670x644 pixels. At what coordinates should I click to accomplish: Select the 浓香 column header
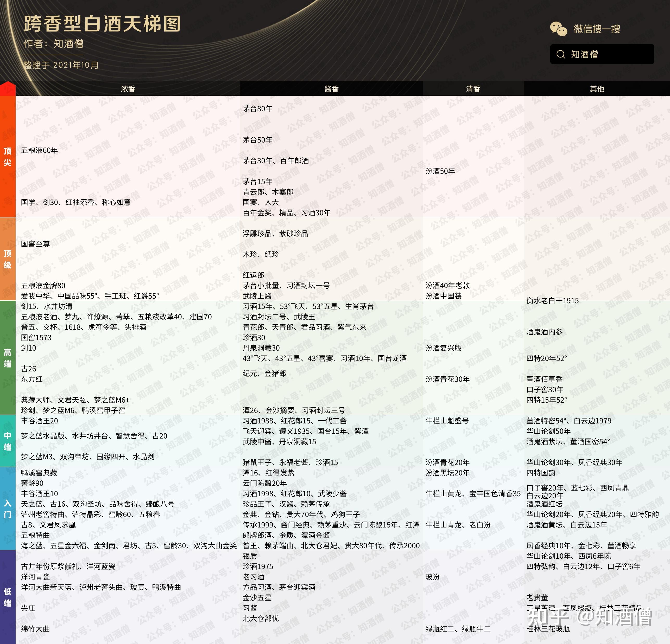pos(128,89)
